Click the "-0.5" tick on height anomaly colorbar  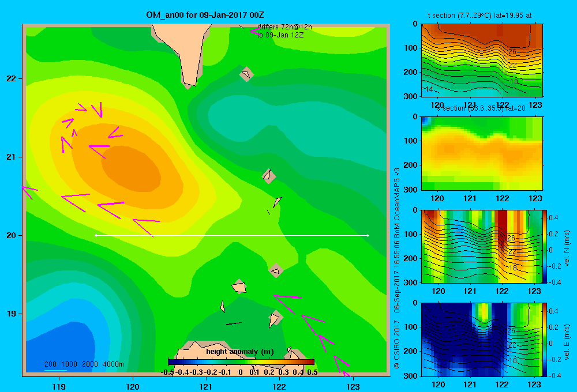(x=167, y=372)
